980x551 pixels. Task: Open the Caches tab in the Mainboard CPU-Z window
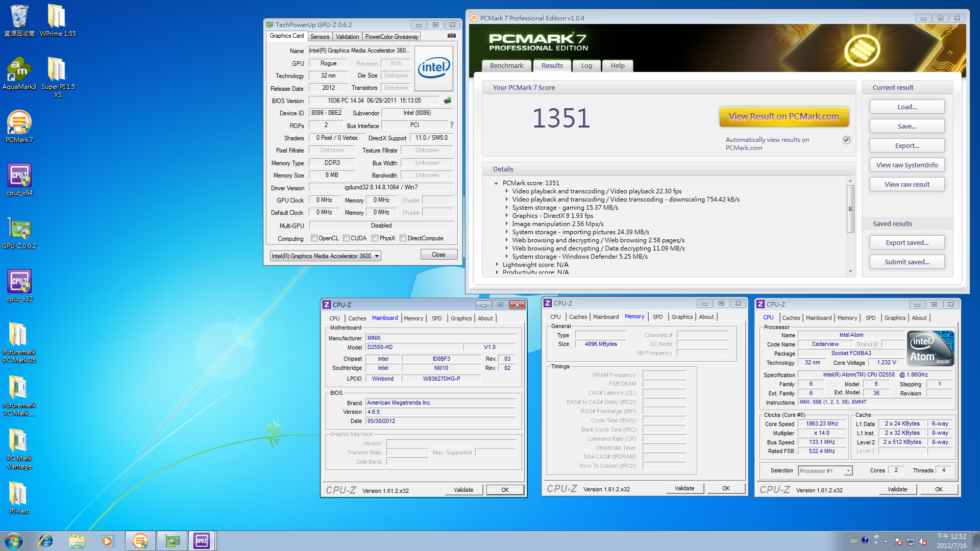pos(357,318)
